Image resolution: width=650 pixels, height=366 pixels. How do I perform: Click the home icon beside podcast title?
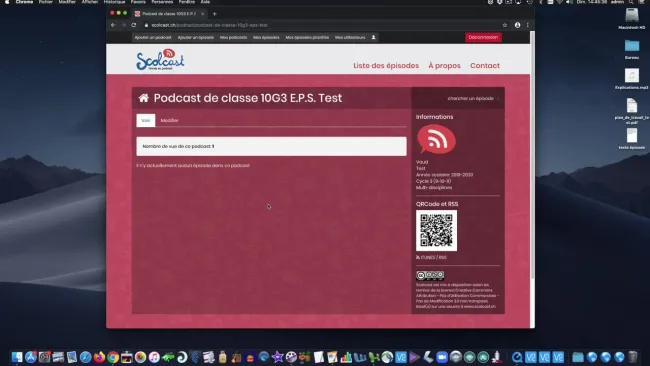coord(144,98)
